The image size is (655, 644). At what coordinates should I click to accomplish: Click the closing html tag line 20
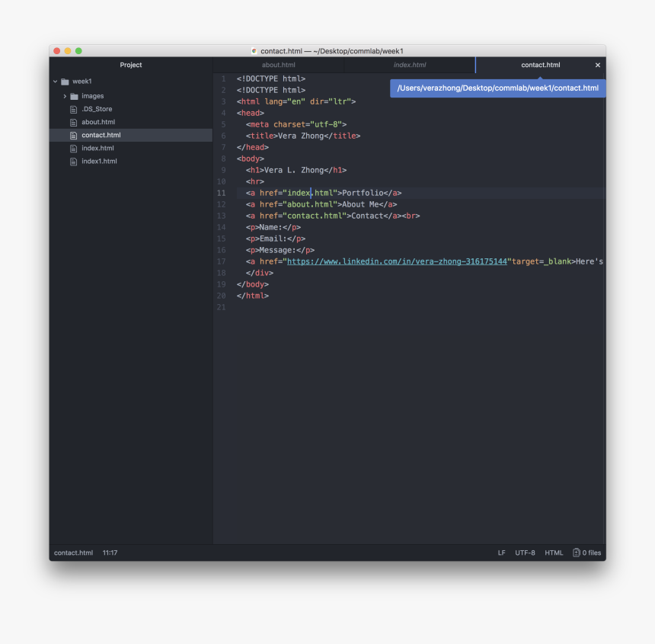coord(252,296)
